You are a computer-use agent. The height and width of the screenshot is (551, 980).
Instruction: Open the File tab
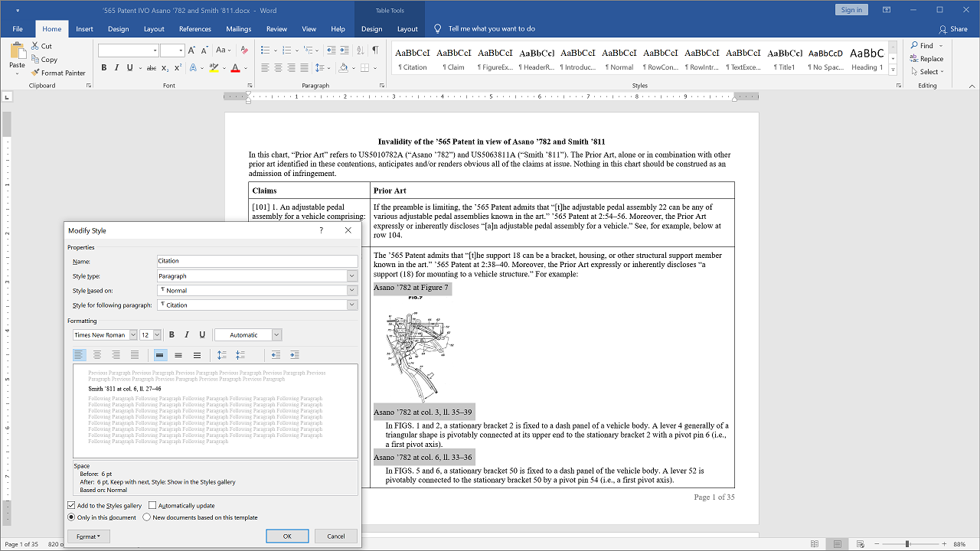point(18,29)
